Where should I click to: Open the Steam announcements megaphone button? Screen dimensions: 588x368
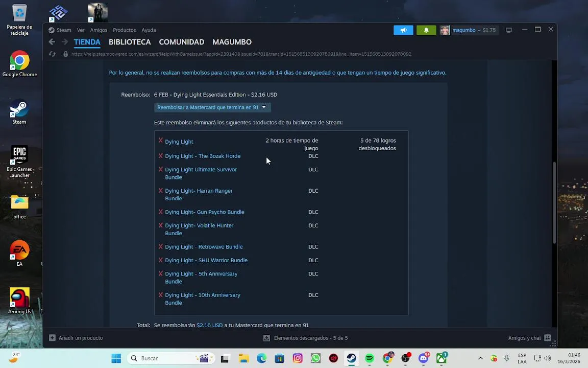pyautogui.click(x=403, y=30)
